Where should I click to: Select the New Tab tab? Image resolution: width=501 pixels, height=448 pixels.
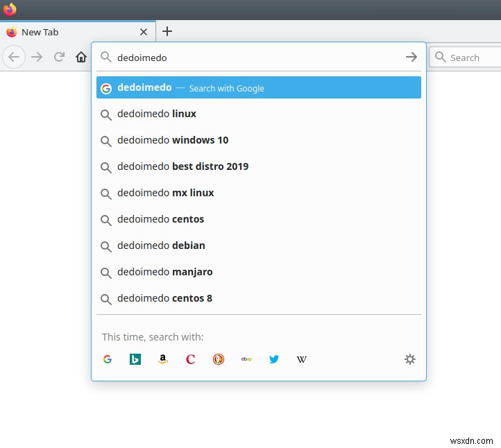pos(78,32)
